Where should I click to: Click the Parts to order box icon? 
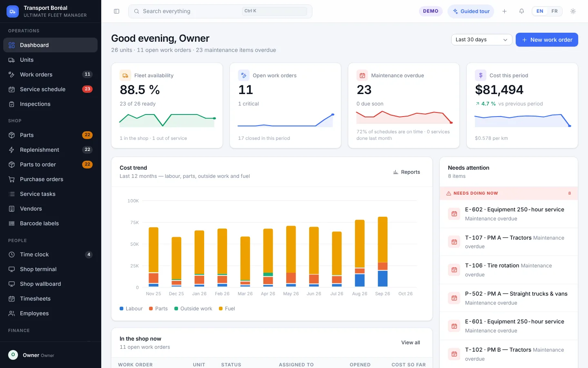[x=12, y=164]
